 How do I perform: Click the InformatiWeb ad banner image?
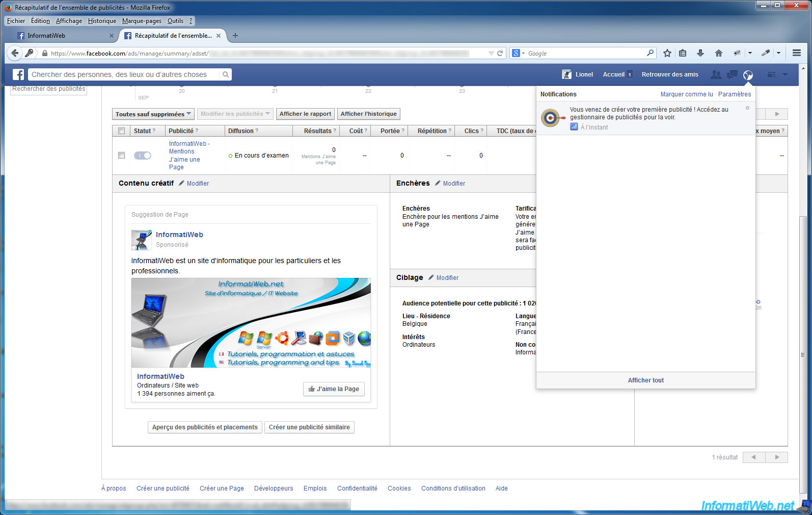251,323
